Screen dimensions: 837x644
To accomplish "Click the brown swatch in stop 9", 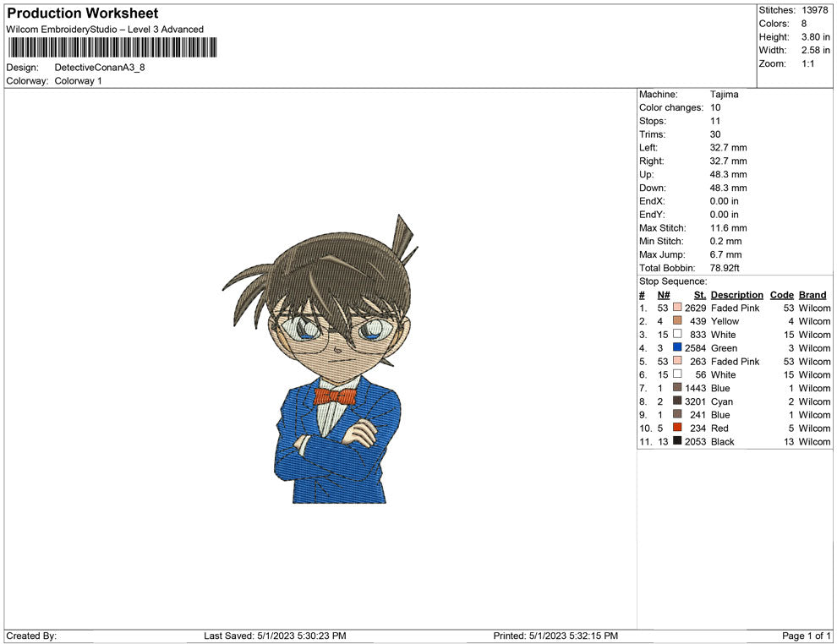I will click(x=677, y=414).
